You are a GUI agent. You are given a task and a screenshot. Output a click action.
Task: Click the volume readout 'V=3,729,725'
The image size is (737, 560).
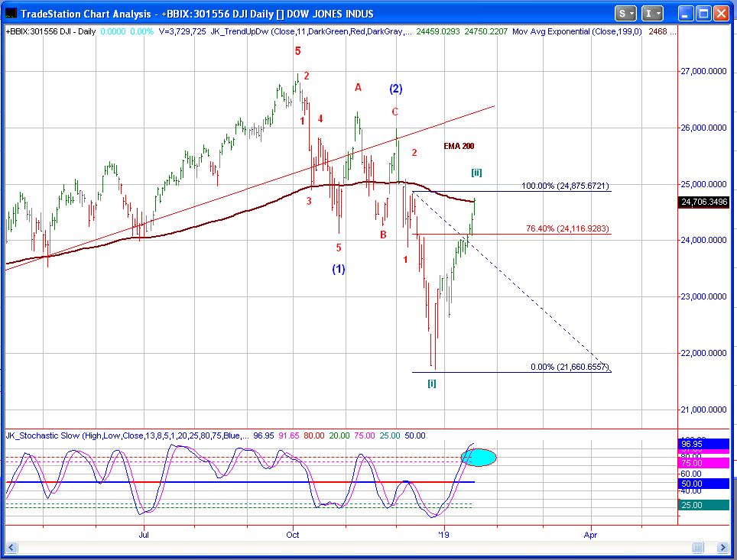pos(183,31)
